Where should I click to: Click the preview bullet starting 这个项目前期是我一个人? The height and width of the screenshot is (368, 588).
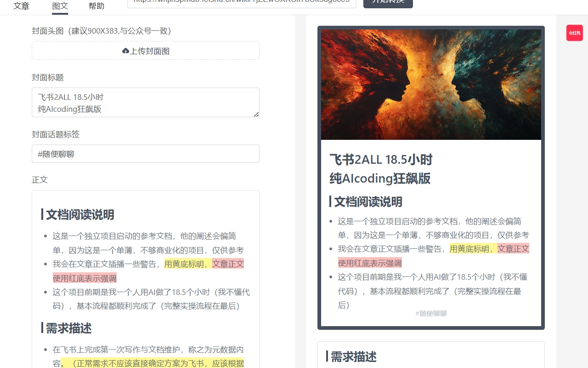[433, 291]
